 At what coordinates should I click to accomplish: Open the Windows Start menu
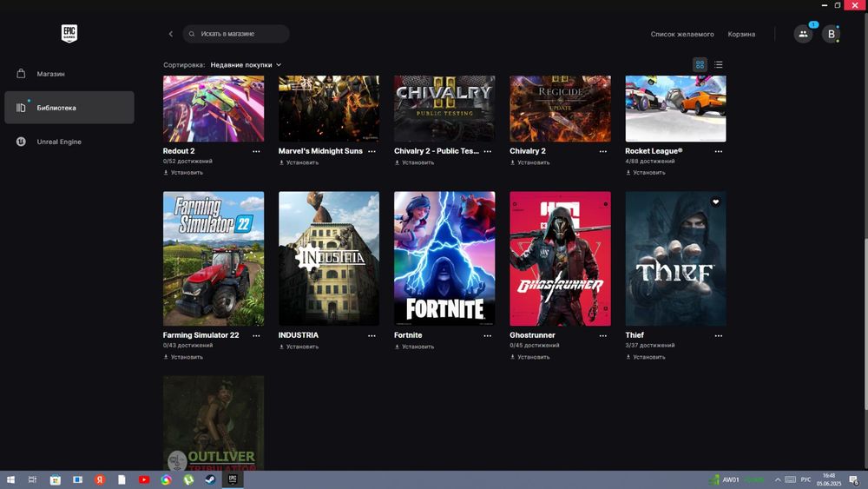coord(10,479)
